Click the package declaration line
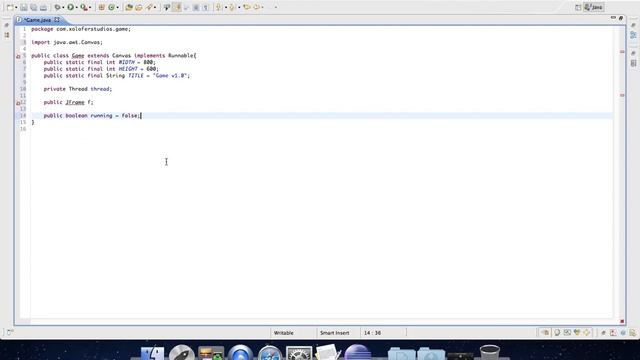The width and height of the screenshot is (640, 360). click(x=81, y=29)
